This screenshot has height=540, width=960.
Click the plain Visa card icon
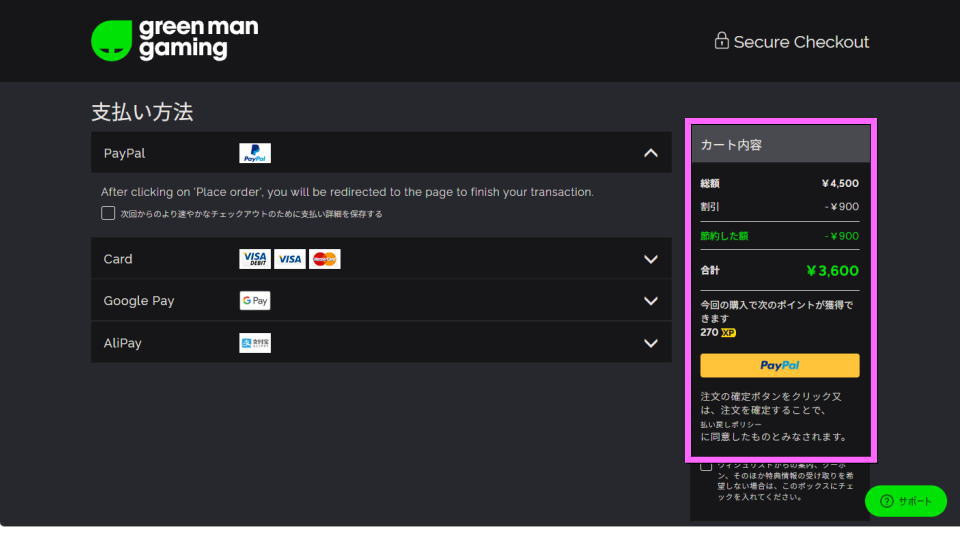[x=290, y=259]
